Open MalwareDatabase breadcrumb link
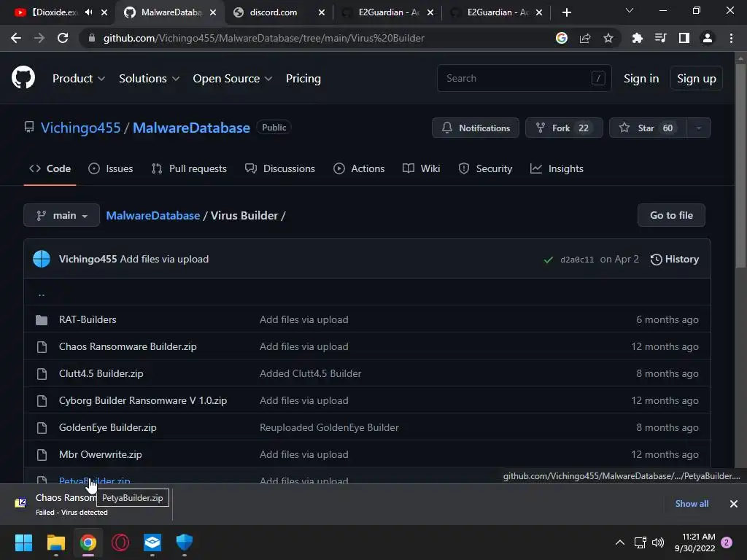 click(x=153, y=215)
